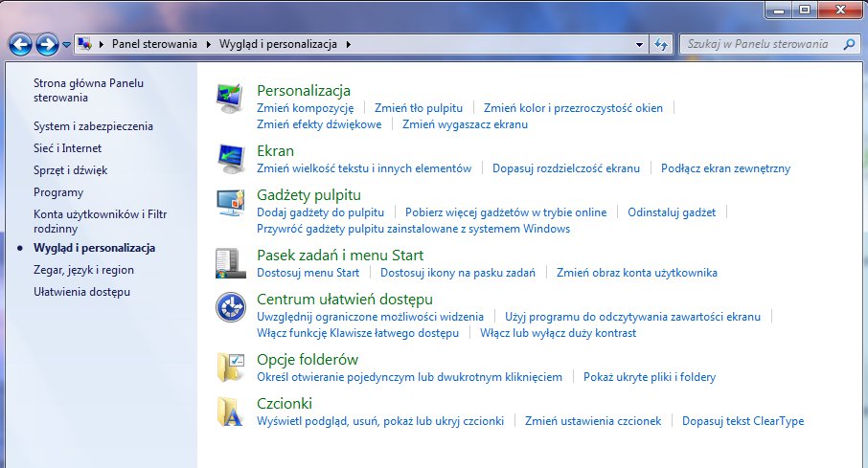This screenshot has width=868, height=468.
Task: Click the Personalizacja monitor icon
Action: coord(230,99)
